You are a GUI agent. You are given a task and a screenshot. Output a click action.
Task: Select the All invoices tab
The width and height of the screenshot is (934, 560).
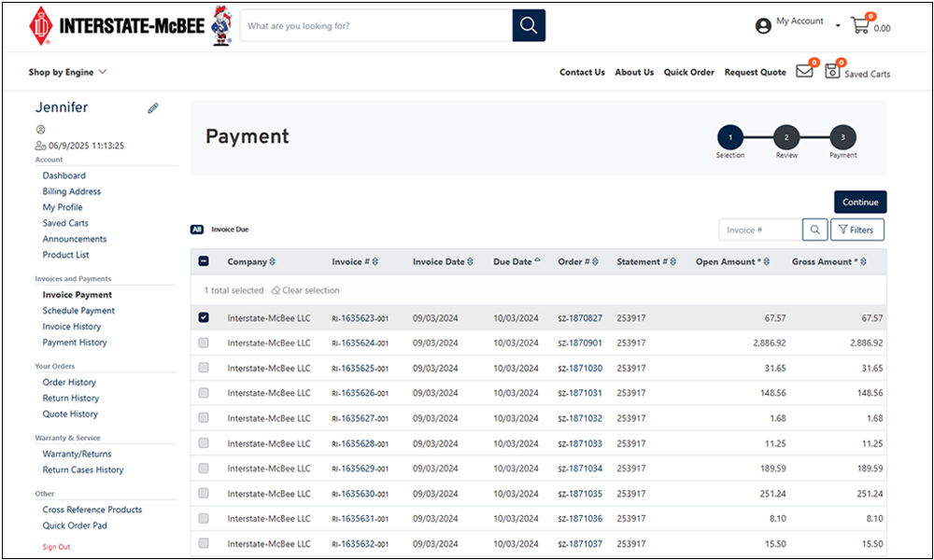[196, 229]
